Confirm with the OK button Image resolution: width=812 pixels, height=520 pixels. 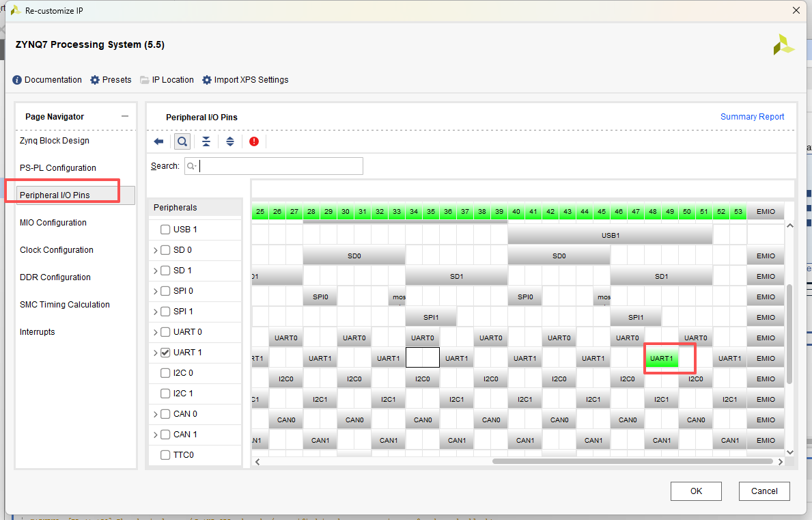pyautogui.click(x=696, y=491)
